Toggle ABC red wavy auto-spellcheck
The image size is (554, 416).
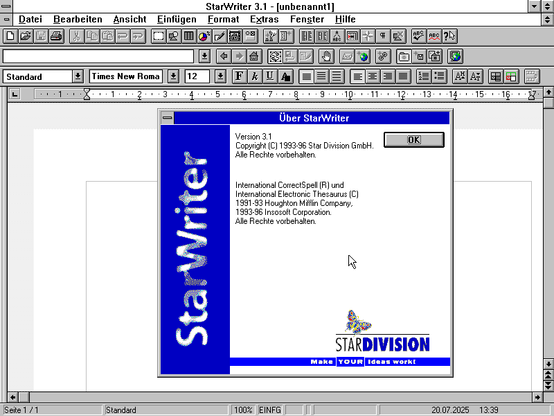coord(434,36)
